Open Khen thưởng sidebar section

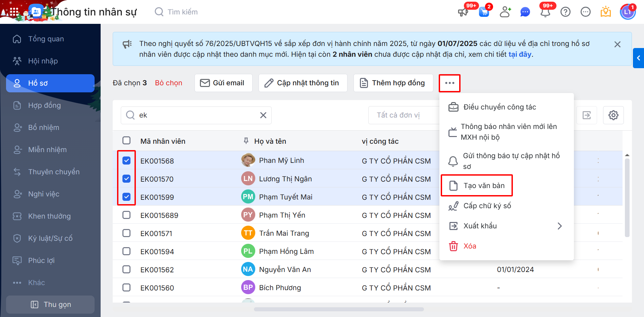pyautogui.click(x=50, y=216)
